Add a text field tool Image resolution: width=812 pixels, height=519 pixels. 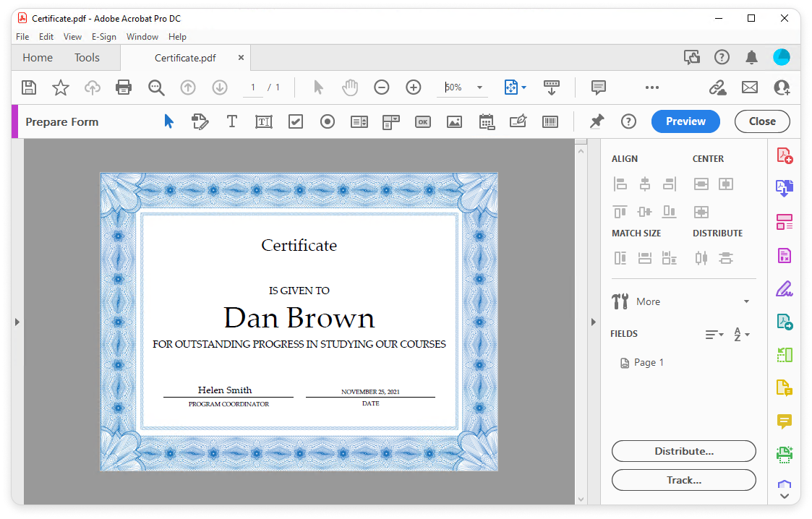click(264, 121)
